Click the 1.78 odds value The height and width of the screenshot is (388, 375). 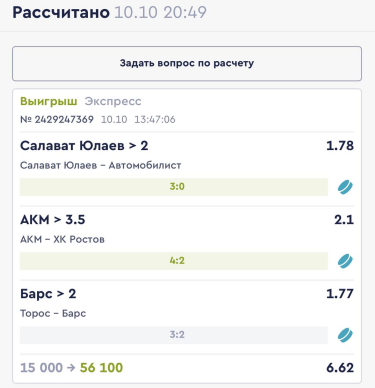[340, 146]
